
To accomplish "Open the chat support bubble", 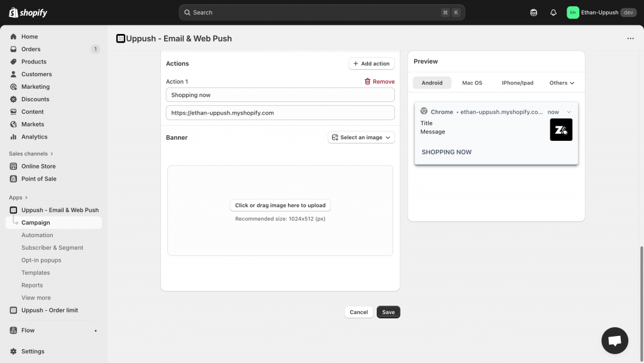I will (614, 340).
